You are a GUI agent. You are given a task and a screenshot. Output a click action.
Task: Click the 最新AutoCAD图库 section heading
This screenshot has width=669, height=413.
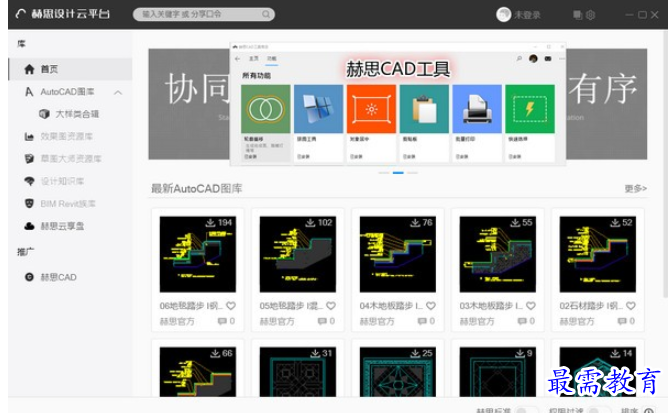197,189
